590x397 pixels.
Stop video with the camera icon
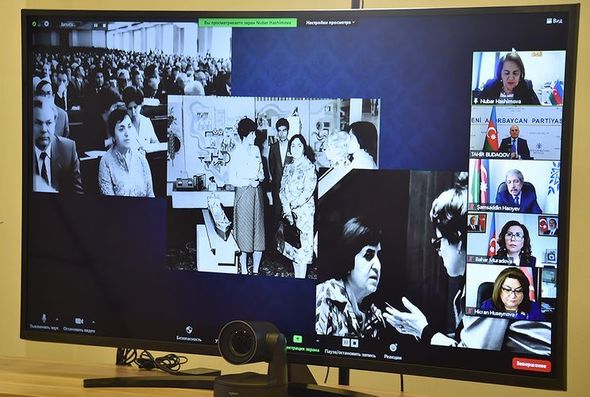(x=79, y=321)
